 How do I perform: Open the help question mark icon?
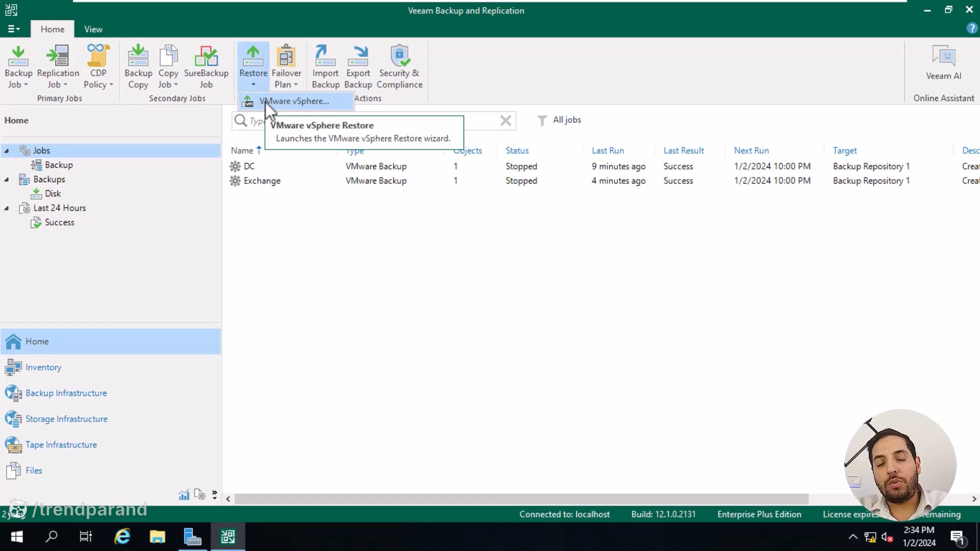(x=971, y=29)
